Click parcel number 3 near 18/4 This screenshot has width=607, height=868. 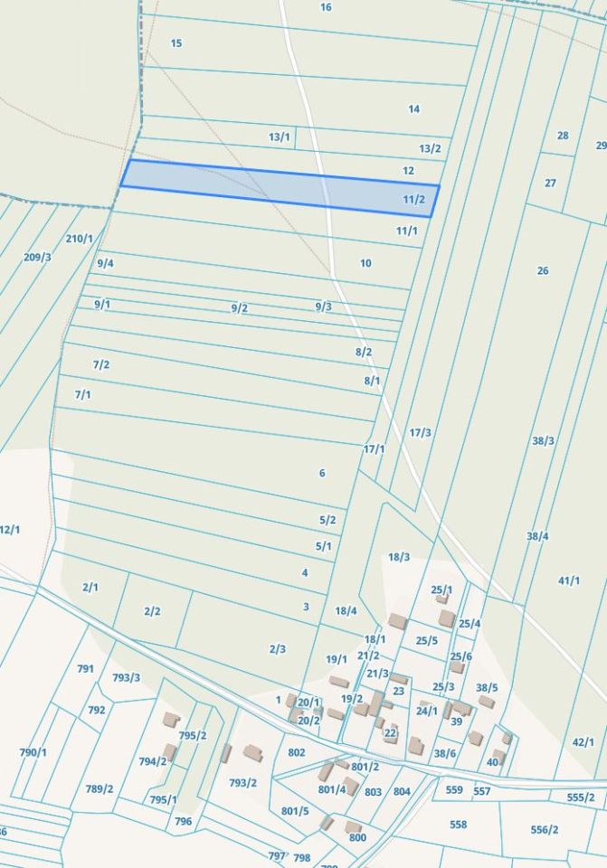pyautogui.click(x=306, y=607)
